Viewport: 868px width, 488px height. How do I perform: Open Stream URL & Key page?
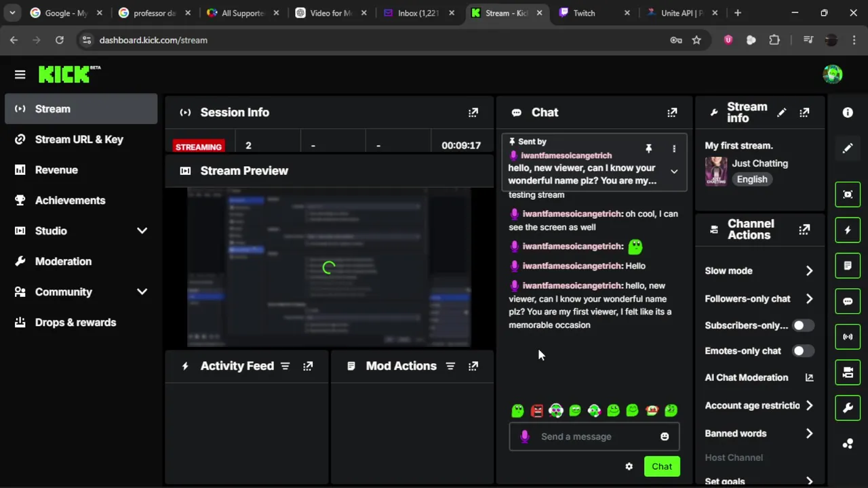[x=81, y=140]
